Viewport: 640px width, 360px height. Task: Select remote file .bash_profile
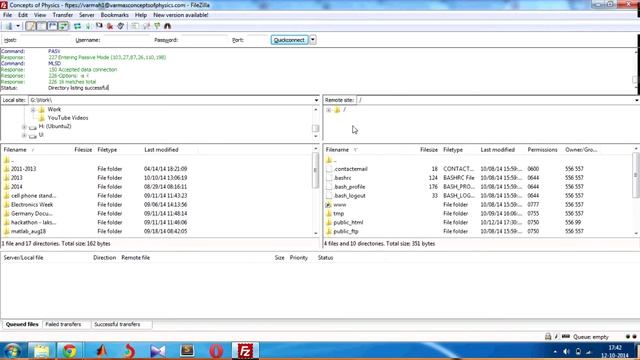coord(349,187)
